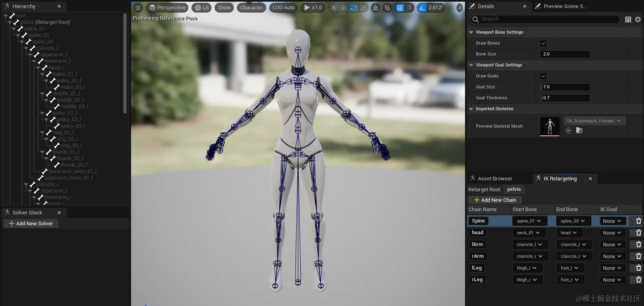Collapse the Viewport Goal Settings section
644x306 pixels.
click(x=471, y=65)
